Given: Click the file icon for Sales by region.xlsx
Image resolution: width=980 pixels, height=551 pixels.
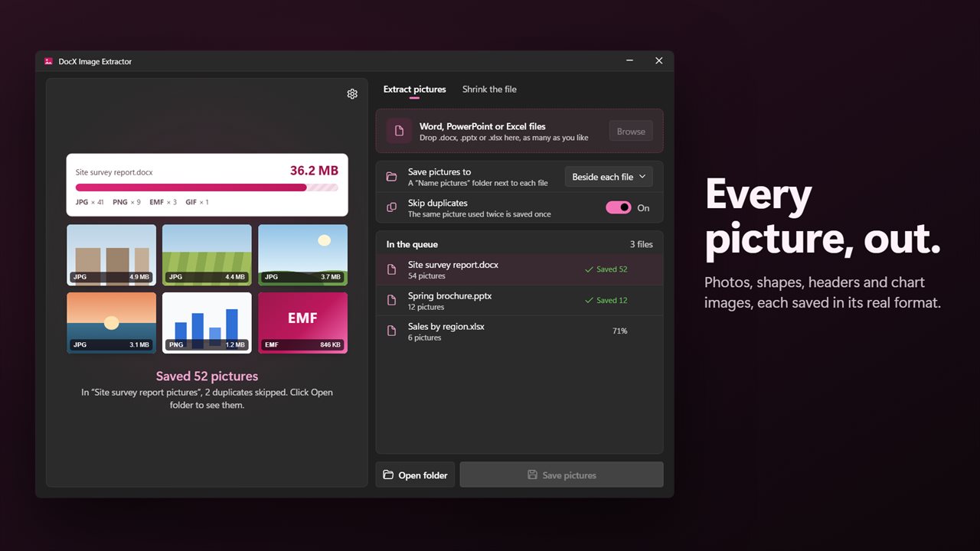Looking at the screenshot, I should click(391, 331).
